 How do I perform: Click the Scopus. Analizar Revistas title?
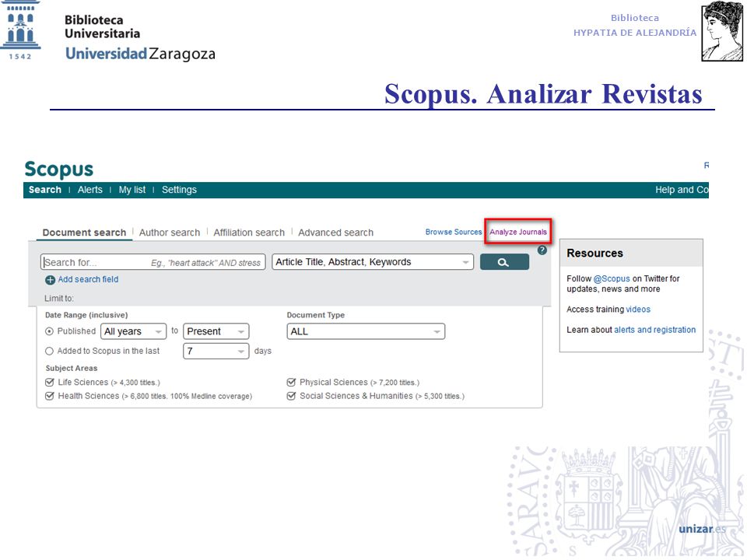coord(543,94)
